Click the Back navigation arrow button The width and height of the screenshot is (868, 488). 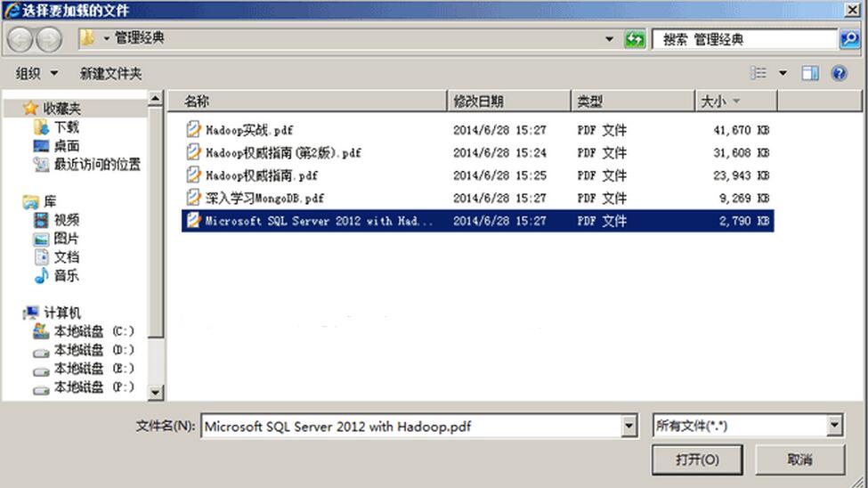click(20, 39)
